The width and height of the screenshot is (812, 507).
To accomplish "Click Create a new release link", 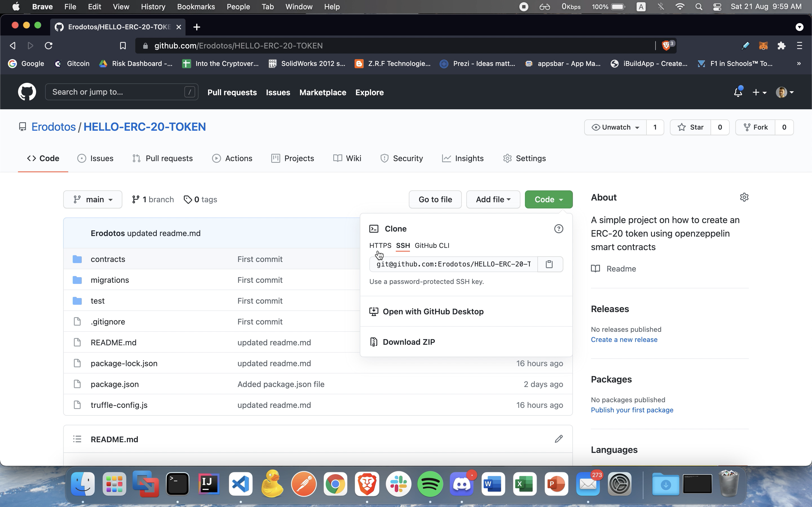I will (x=624, y=339).
